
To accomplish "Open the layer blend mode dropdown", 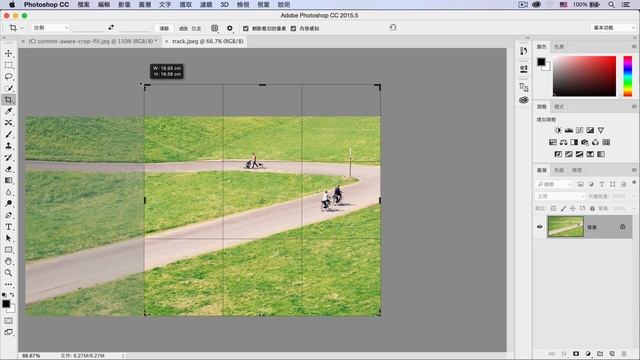I will [x=560, y=196].
